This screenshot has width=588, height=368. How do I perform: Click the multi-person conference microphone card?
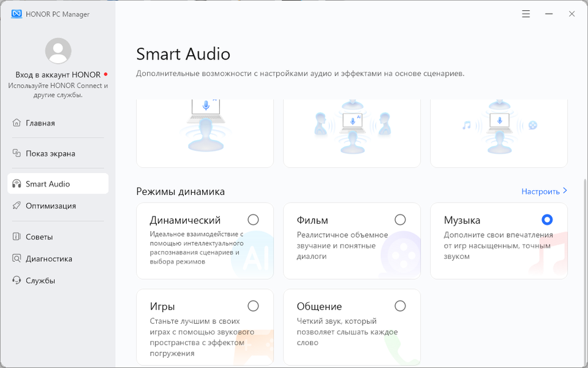pos(352,133)
